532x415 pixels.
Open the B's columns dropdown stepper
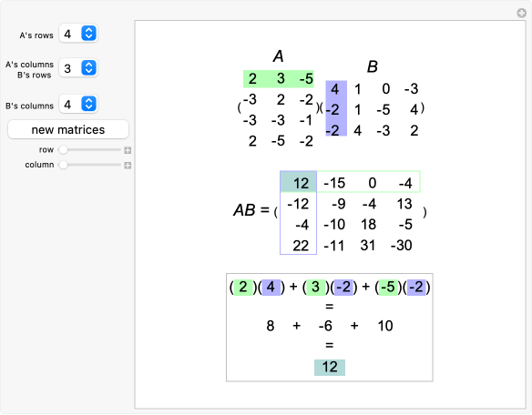[88, 104]
